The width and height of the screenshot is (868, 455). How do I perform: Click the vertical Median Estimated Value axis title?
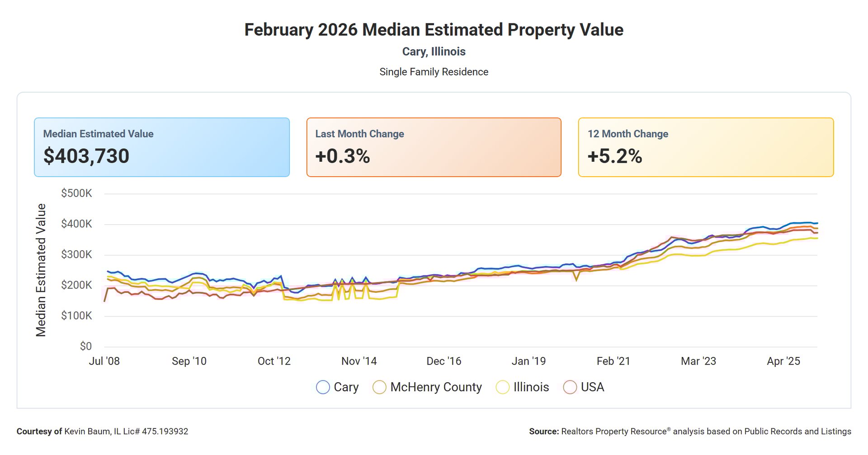pyautogui.click(x=41, y=270)
